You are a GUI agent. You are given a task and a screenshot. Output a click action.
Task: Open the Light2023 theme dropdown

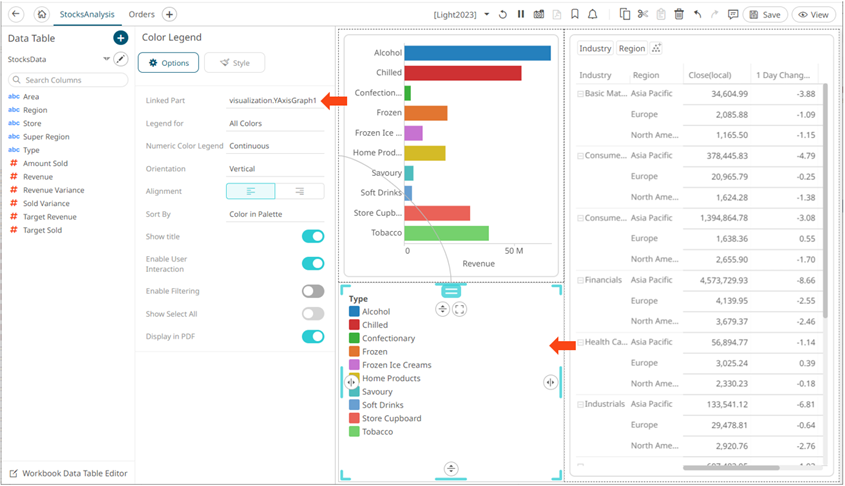click(x=486, y=15)
